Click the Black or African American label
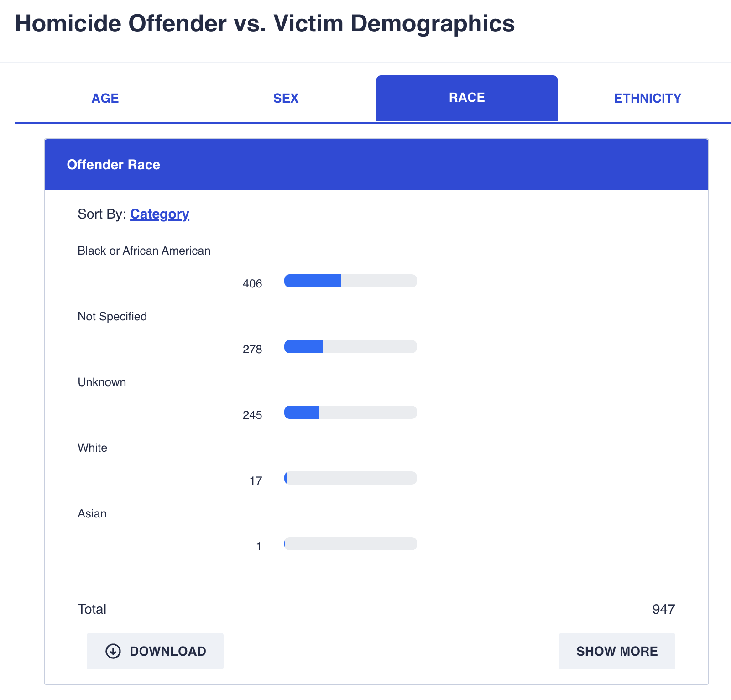Screen dimensions: 731x700 [x=144, y=251]
